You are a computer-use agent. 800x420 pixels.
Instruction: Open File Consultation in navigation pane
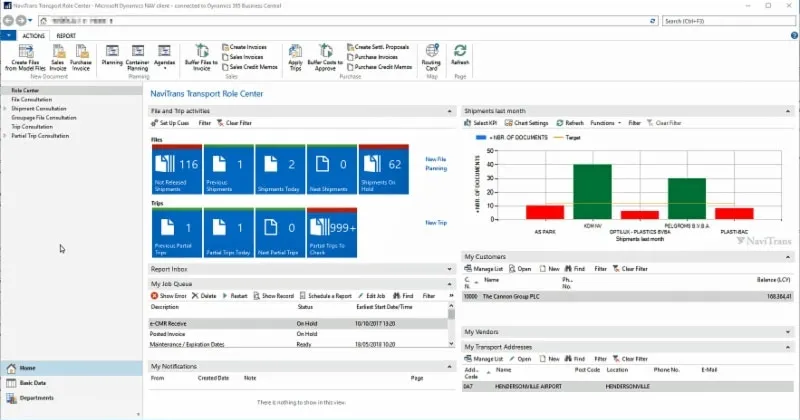(32, 100)
